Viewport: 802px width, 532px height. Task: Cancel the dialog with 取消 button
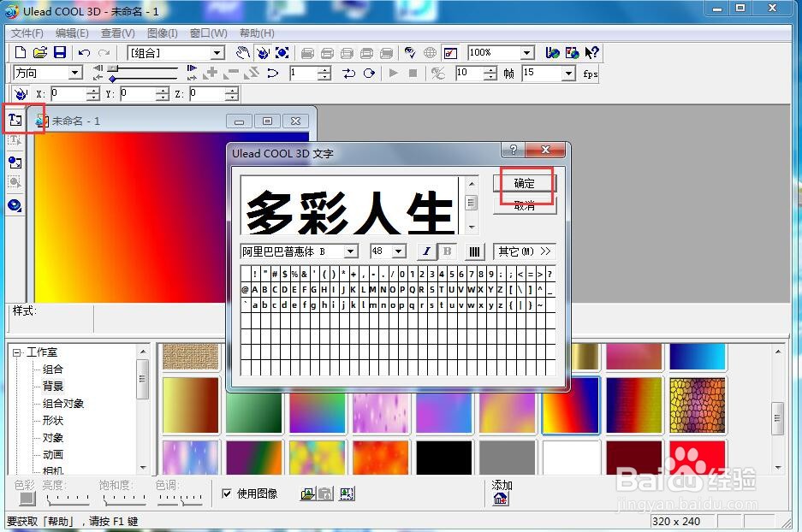[x=525, y=206]
